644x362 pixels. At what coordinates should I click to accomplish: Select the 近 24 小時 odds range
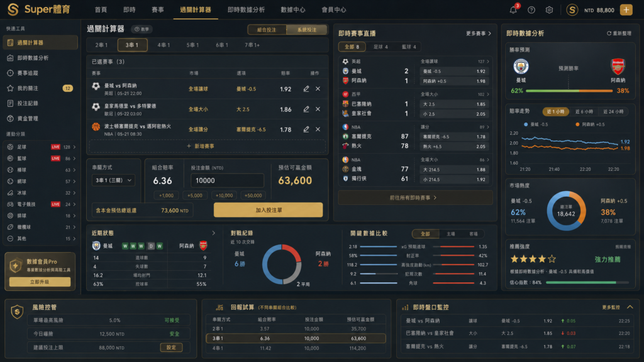pos(613,112)
